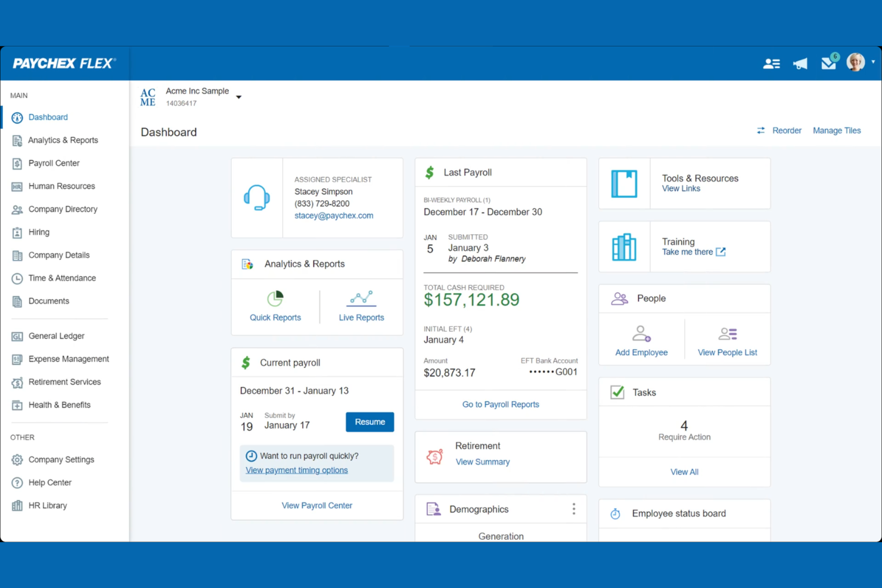Email stacey@paychex.com link
This screenshot has height=588, width=882.
[334, 216]
